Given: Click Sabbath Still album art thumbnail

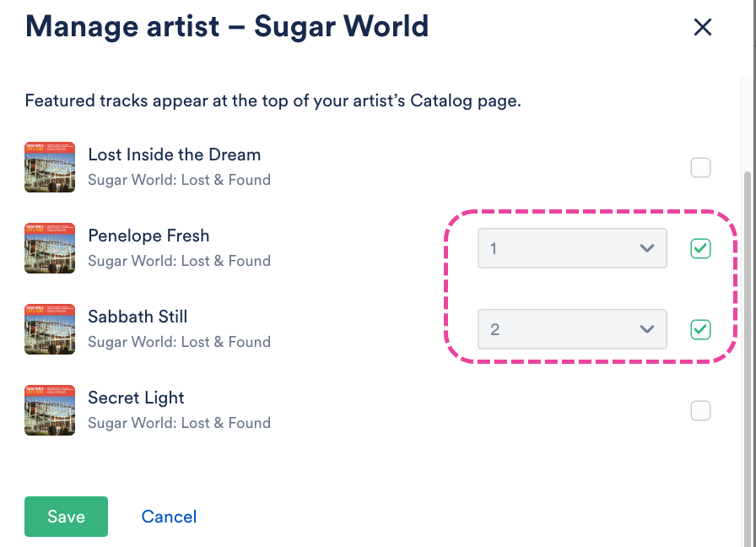Looking at the screenshot, I should 50,329.
